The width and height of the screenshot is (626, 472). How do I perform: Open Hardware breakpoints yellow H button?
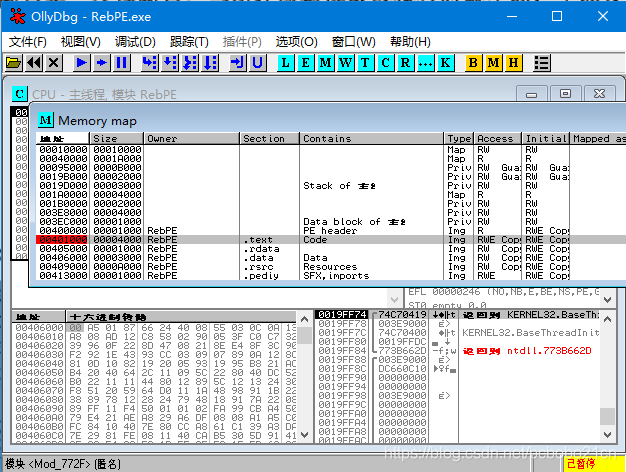pos(513,63)
